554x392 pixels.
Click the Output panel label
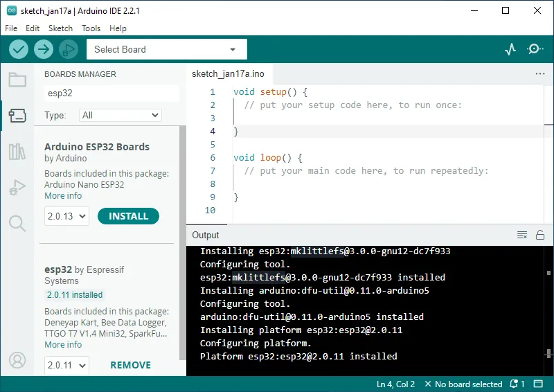tap(205, 235)
